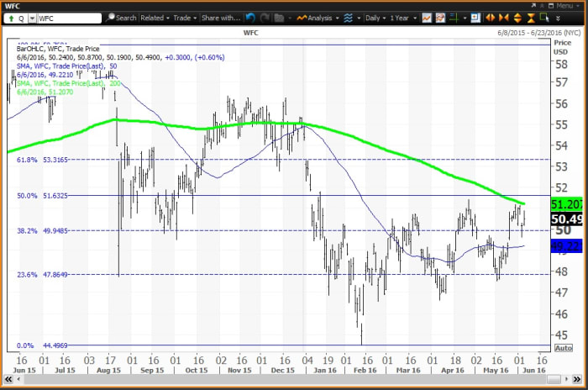The image size is (588, 390).
Task: Click the black 50.49 last price tag
Action: [x=567, y=219]
